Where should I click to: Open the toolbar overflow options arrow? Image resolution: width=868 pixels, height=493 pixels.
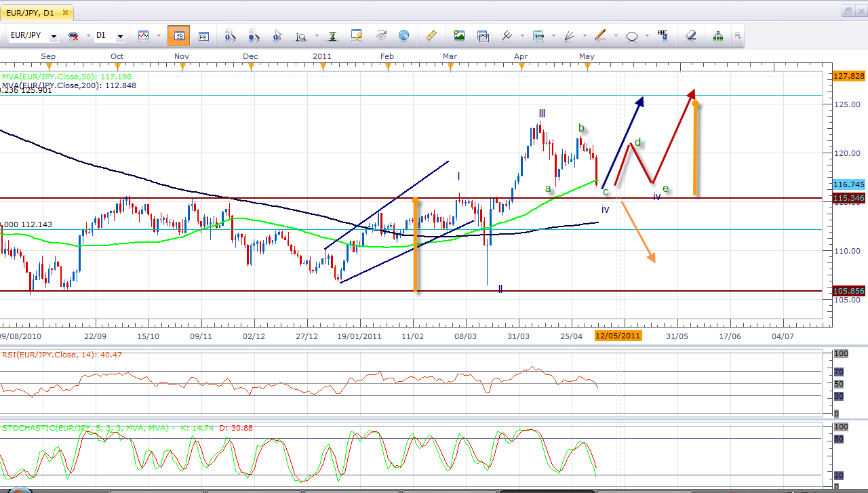click(x=737, y=36)
